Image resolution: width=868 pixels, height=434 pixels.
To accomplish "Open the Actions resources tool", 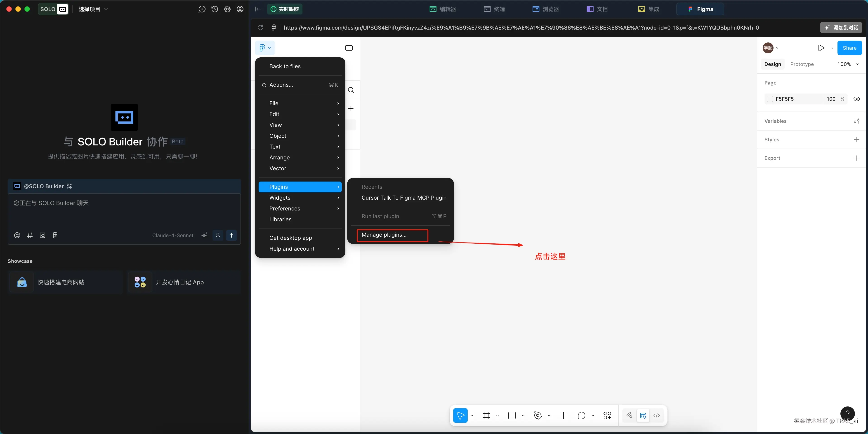I will [x=607, y=415].
